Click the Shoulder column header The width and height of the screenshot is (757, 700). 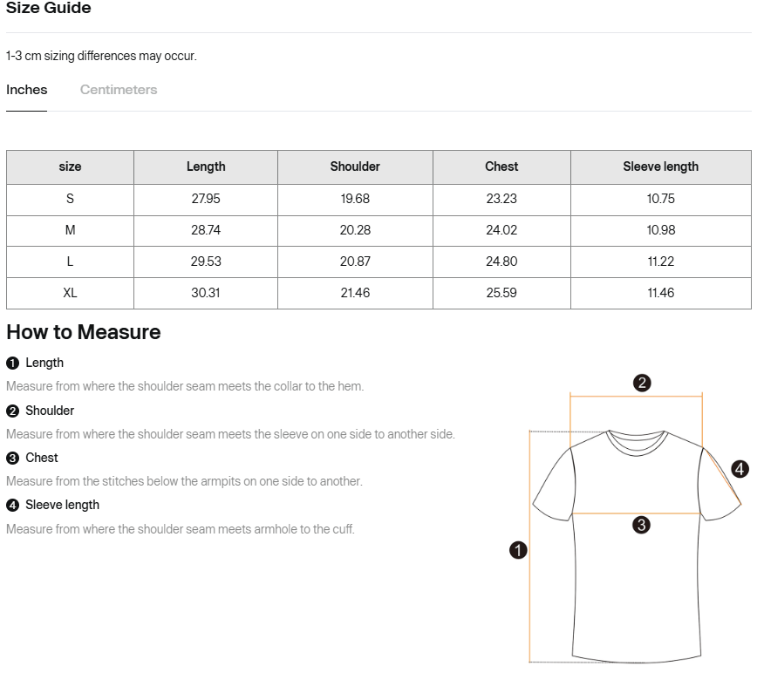(355, 167)
